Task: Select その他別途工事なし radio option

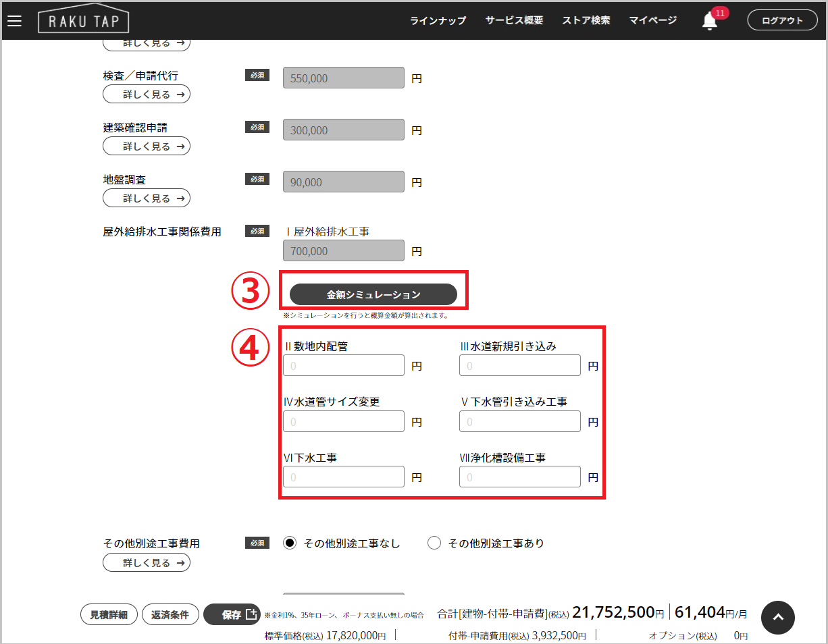Action: click(290, 543)
